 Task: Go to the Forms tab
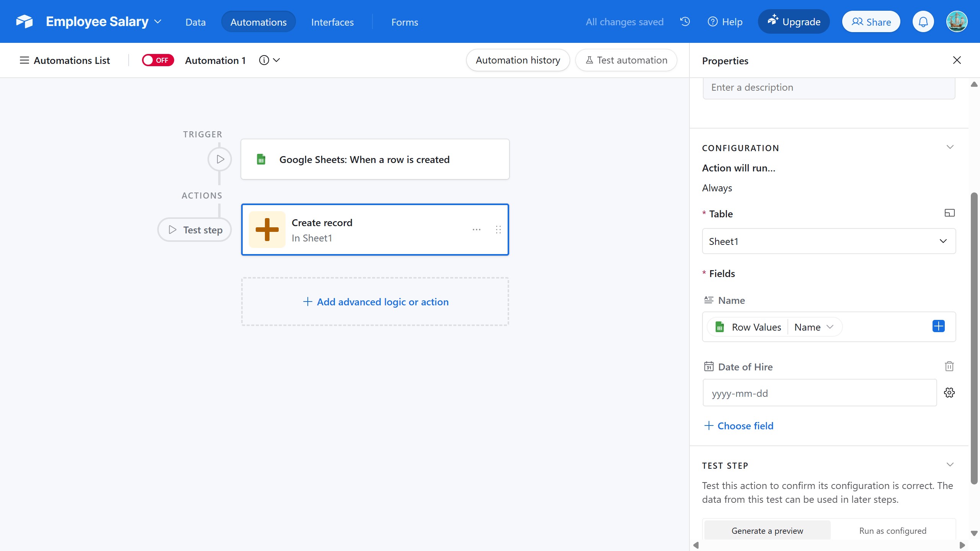404,22
